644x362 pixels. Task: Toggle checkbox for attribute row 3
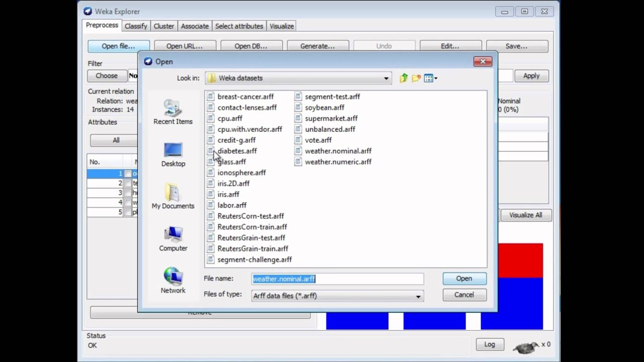pos(128,193)
